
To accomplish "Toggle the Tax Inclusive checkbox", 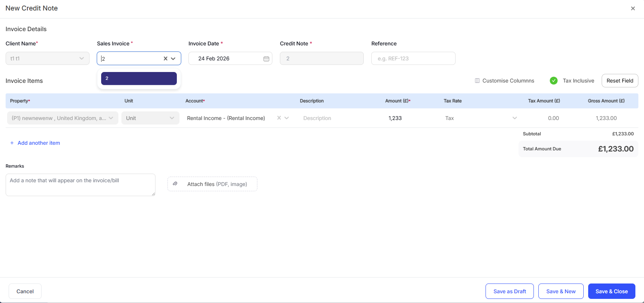I will click(x=553, y=81).
